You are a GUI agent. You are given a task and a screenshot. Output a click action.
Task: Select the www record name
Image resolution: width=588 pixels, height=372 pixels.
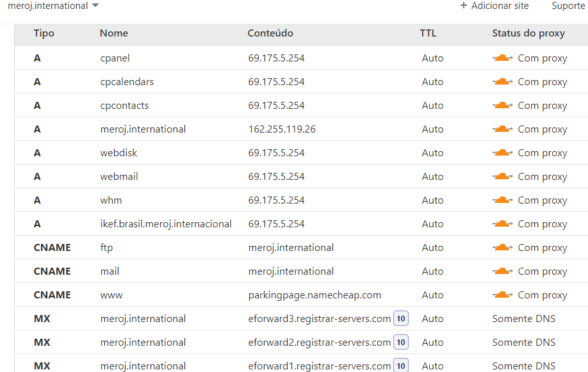click(111, 295)
